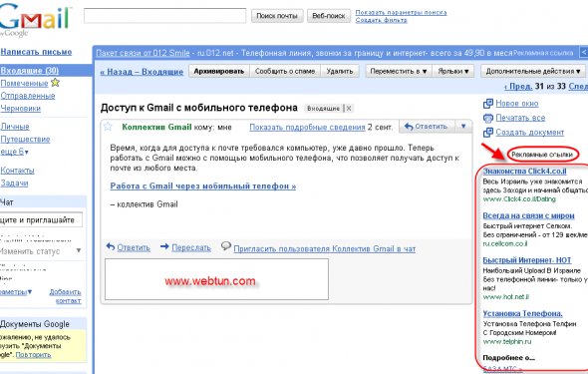Click the Коллектив Gmail sender name

156,127
